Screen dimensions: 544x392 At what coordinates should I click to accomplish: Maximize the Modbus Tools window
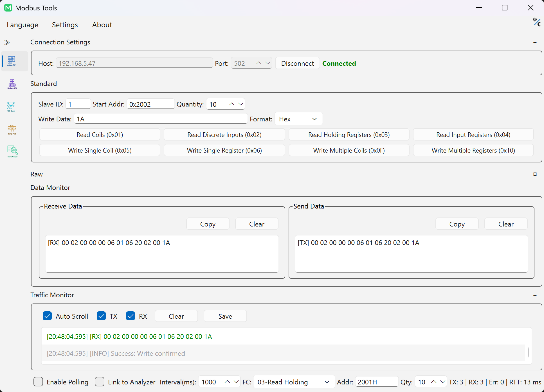pos(505,8)
